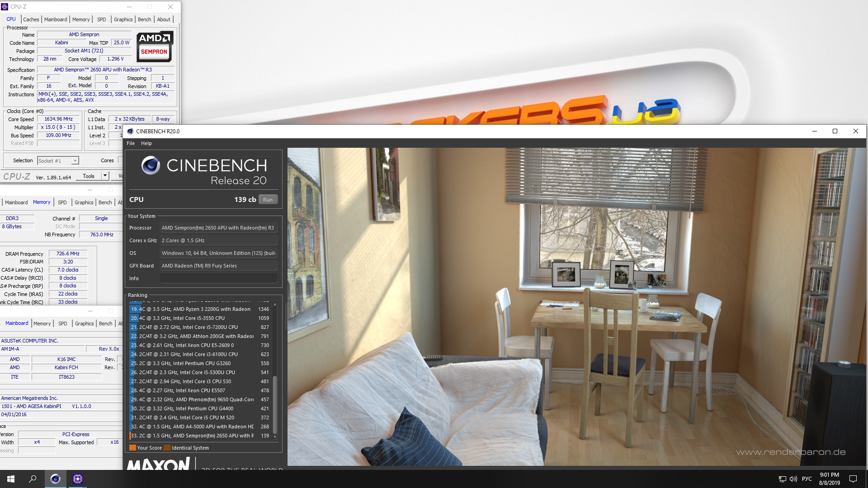Open Memory tab in third CPU-Z window
868x488 pixels.
click(42, 324)
